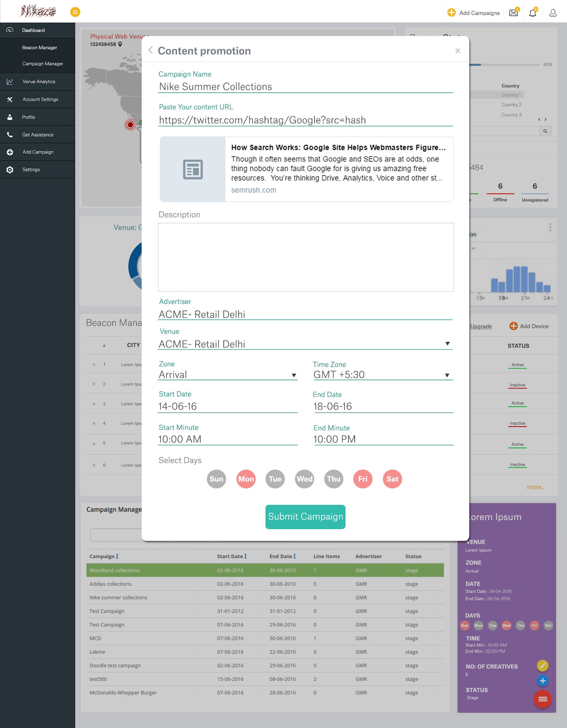The height and width of the screenshot is (728, 567).
Task: Open the Time Zone dropdown GMT +5:30
Action: 383,375
